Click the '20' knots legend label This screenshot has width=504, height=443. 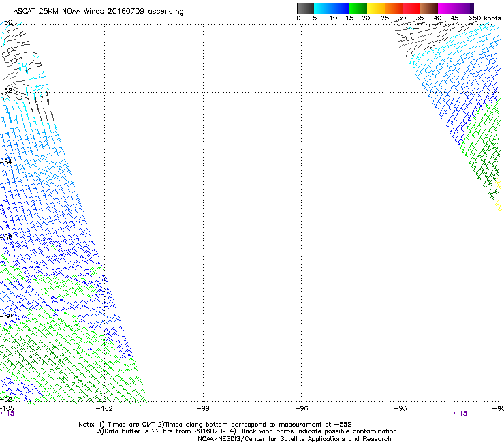366,18
